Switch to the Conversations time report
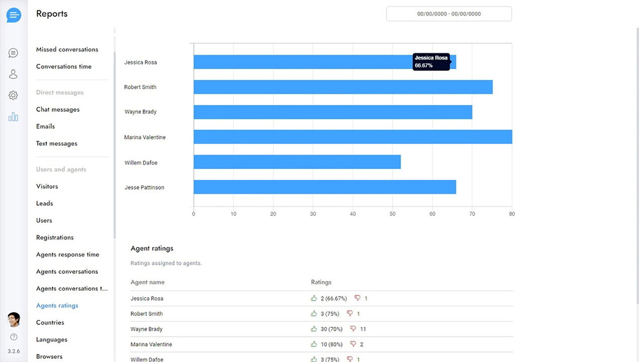 (65, 66)
